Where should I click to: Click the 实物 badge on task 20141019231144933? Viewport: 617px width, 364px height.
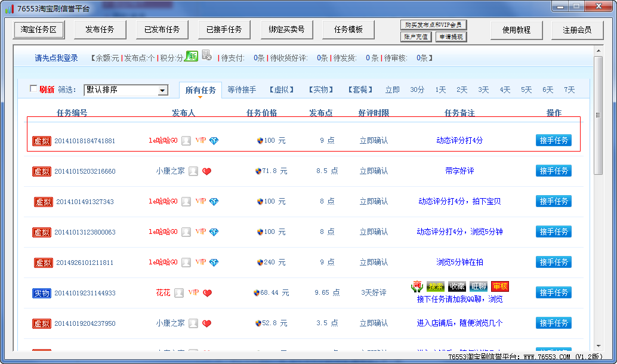41,292
